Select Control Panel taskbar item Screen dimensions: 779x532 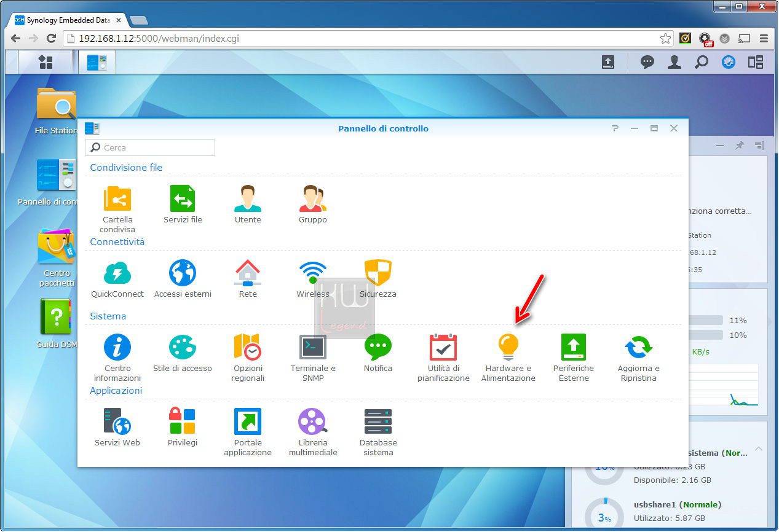click(x=97, y=62)
